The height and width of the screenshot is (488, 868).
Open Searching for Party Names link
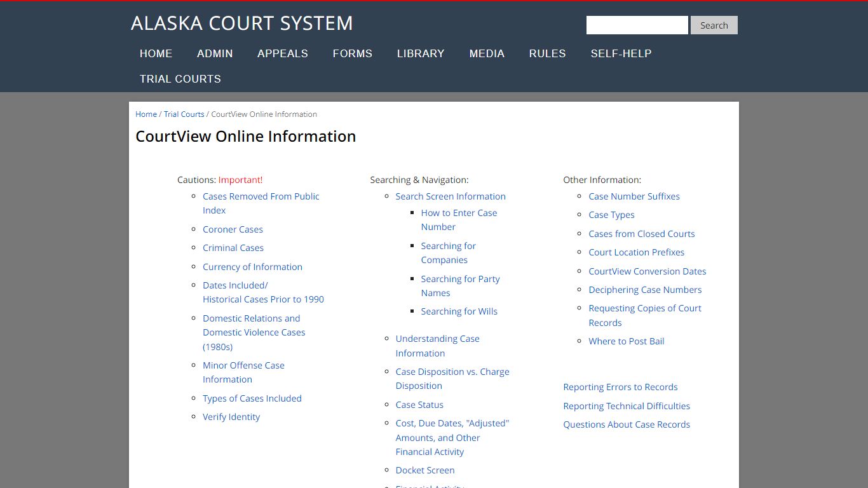(x=460, y=286)
